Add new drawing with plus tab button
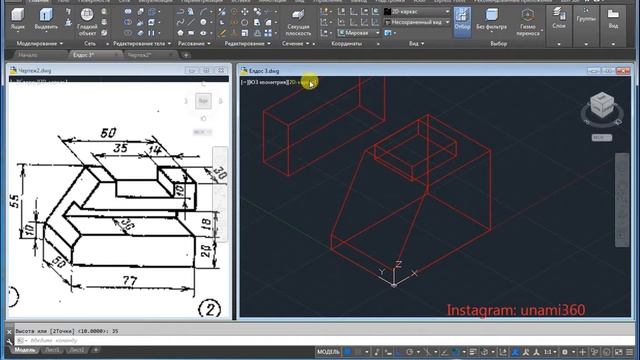This screenshot has width=640, height=360. pyautogui.click(x=186, y=55)
